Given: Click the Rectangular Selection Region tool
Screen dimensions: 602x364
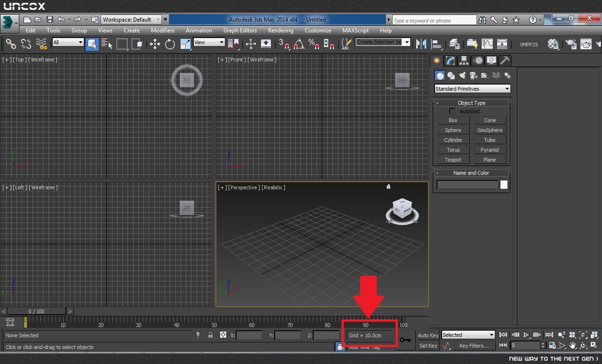Looking at the screenshot, I should (122, 44).
